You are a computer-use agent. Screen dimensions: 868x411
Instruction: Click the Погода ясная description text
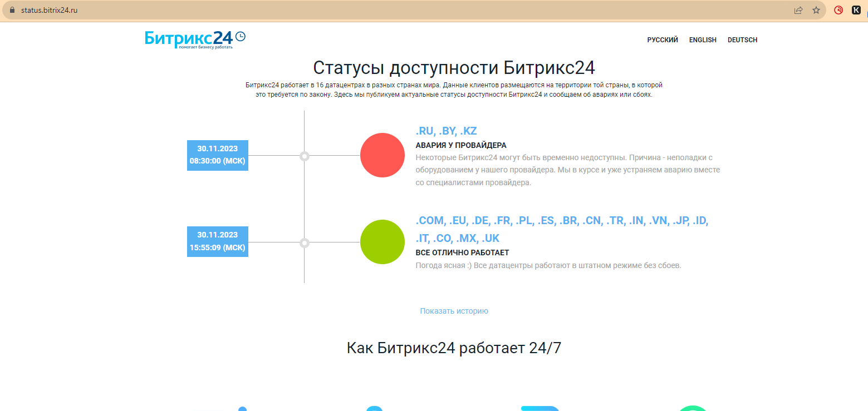[548, 265]
